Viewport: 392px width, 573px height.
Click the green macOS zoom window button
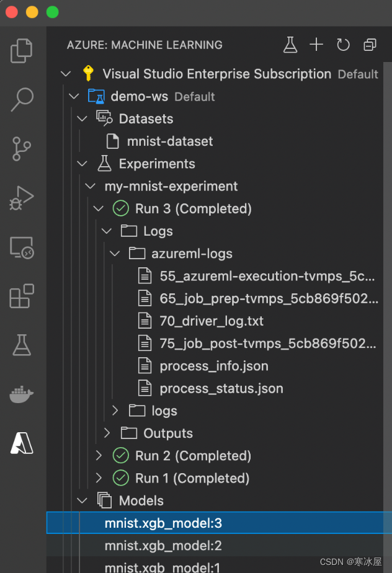pyautogui.click(x=52, y=12)
